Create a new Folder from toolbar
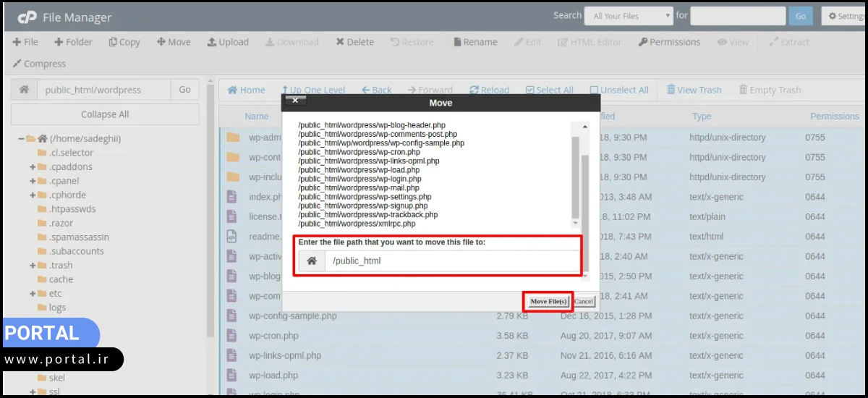Image resolution: width=868 pixels, height=398 pixels. click(x=73, y=42)
